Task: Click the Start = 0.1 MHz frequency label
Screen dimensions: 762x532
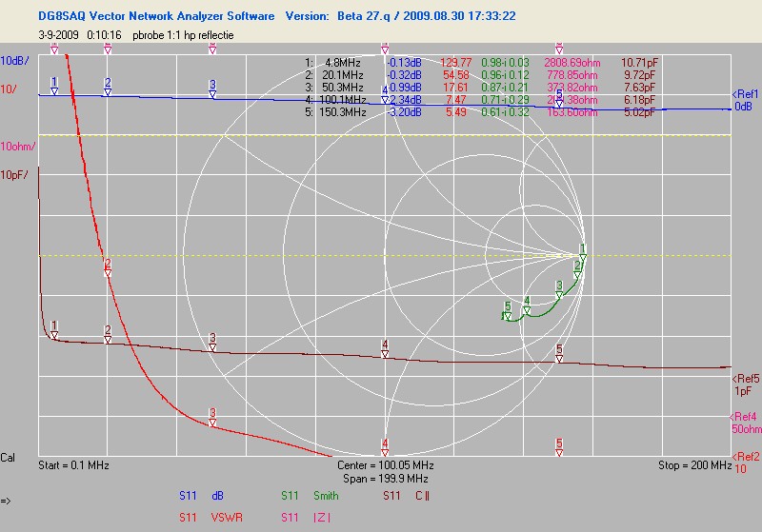Action: point(73,465)
